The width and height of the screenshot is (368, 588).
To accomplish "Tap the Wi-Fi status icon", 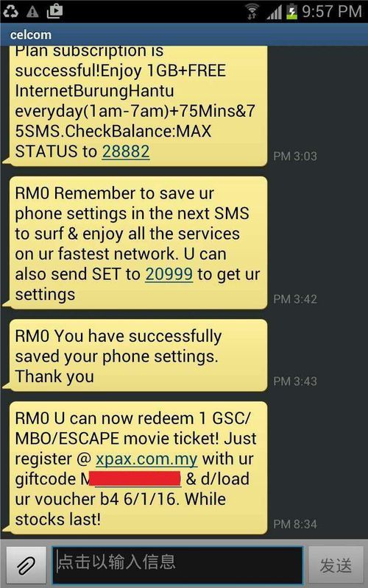I will [x=252, y=11].
